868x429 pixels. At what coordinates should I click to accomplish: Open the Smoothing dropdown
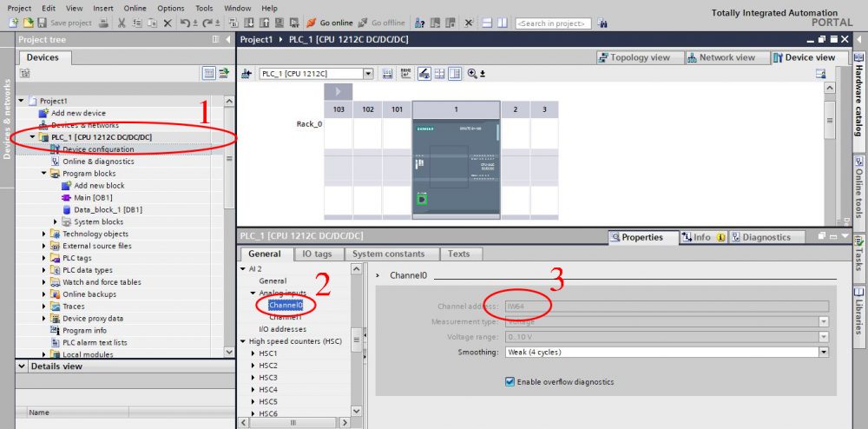coord(824,352)
